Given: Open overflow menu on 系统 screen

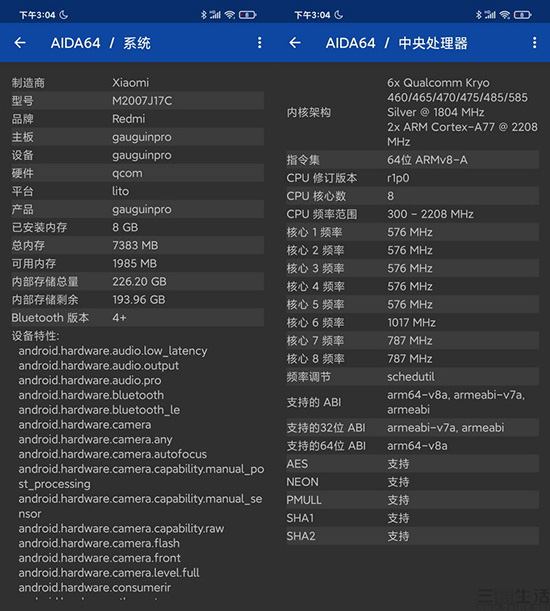Looking at the screenshot, I should point(260,42).
